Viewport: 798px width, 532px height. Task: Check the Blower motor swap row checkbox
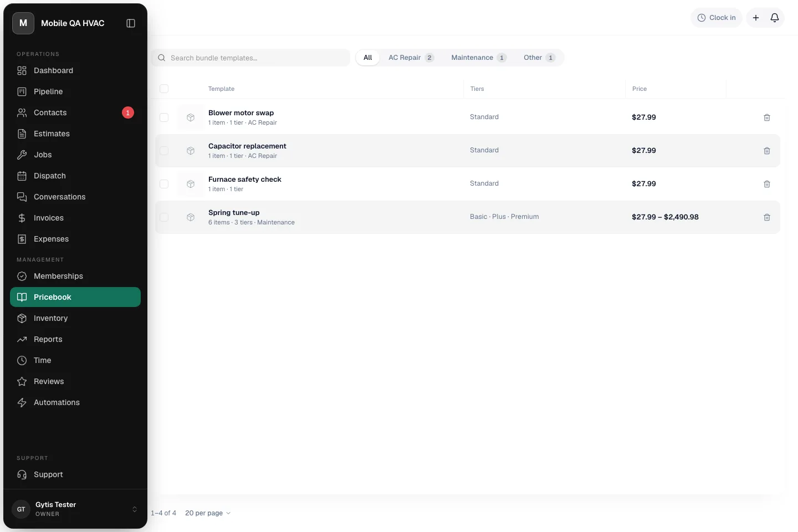(x=164, y=117)
